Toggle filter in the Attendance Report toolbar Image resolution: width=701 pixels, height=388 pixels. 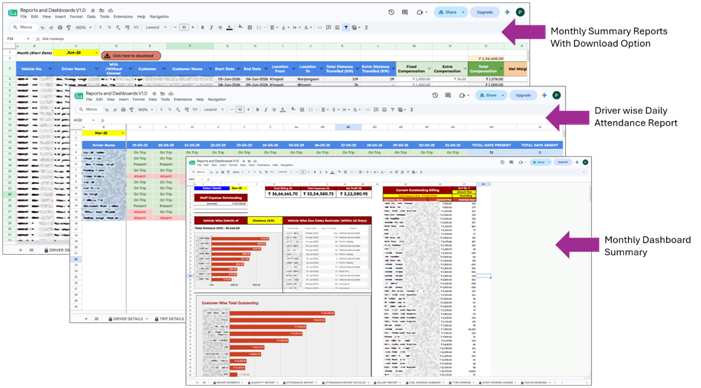pos(393,110)
